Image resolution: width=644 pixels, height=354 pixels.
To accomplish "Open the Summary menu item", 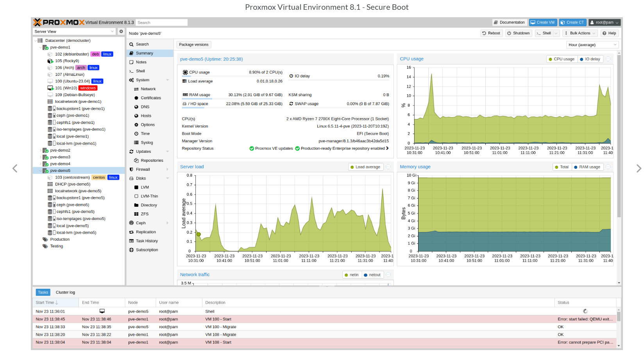I will pos(150,53).
